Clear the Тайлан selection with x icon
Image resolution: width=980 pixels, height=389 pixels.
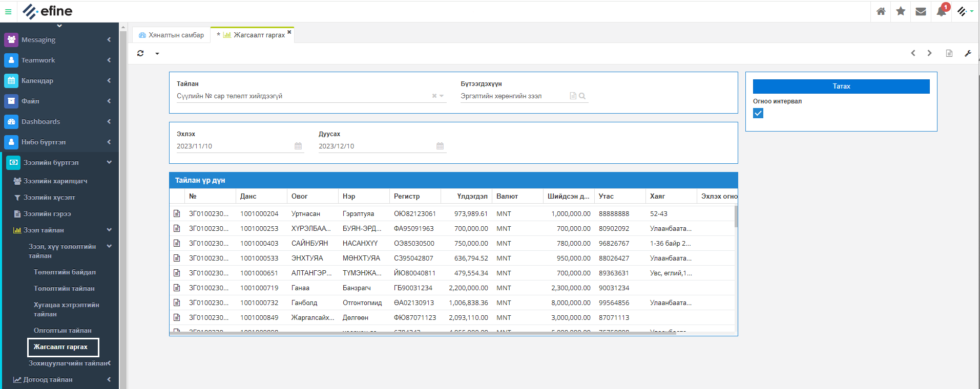coord(434,96)
